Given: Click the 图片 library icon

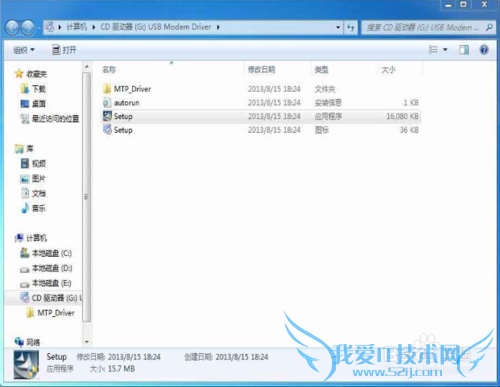Looking at the screenshot, I should tap(25, 179).
